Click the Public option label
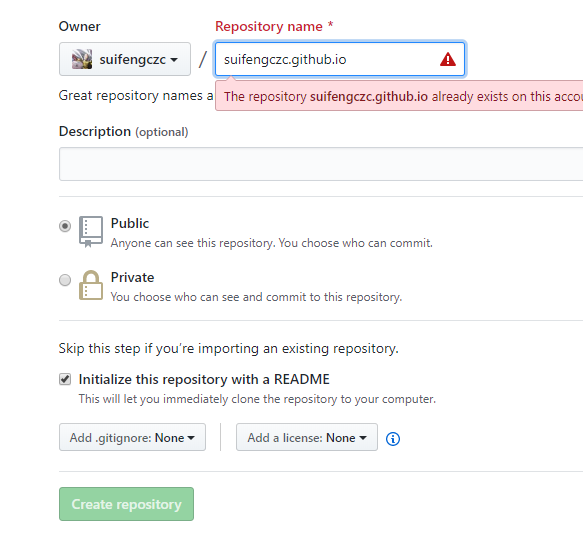 (130, 223)
